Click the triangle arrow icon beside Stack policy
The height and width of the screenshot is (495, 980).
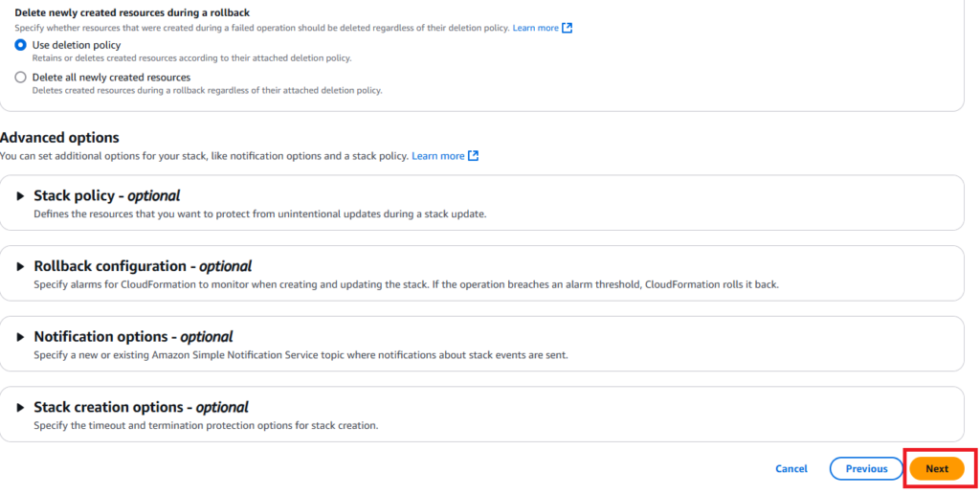pos(20,195)
